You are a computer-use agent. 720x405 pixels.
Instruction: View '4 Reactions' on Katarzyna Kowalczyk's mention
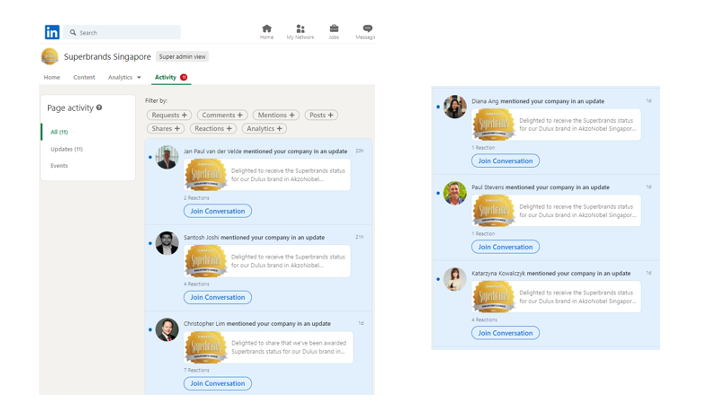point(484,320)
